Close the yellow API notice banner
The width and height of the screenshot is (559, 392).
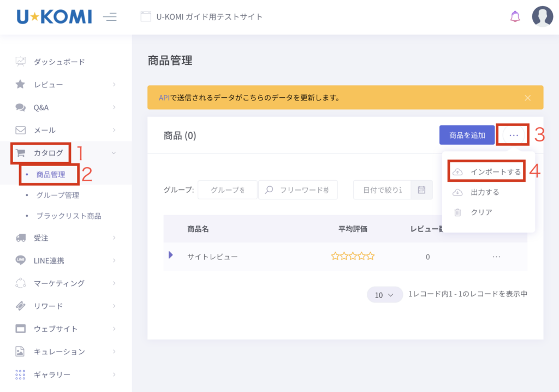point(527,98)
